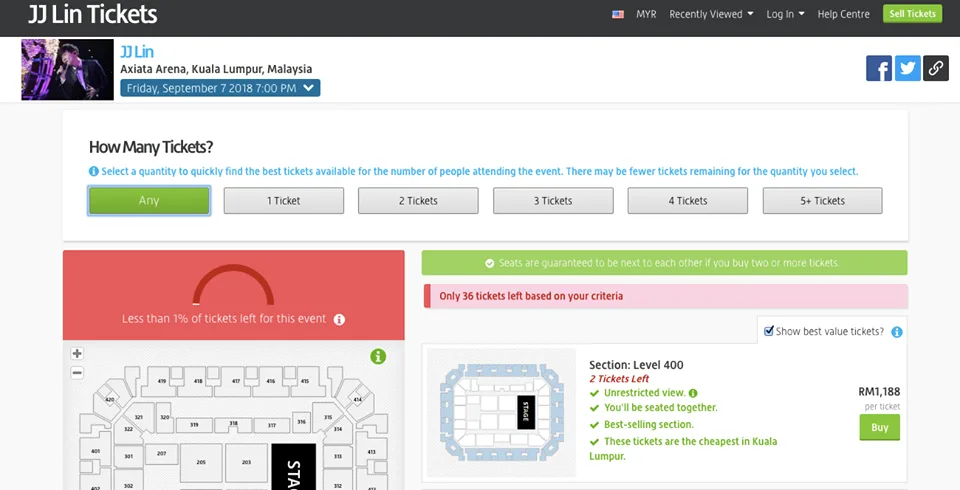960x490 pixels.
Task: Open Help Centre menu item
Action: coord(843,14)
